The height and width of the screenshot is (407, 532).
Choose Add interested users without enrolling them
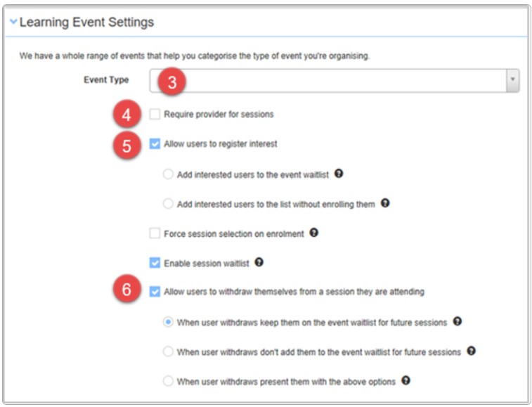168,203
